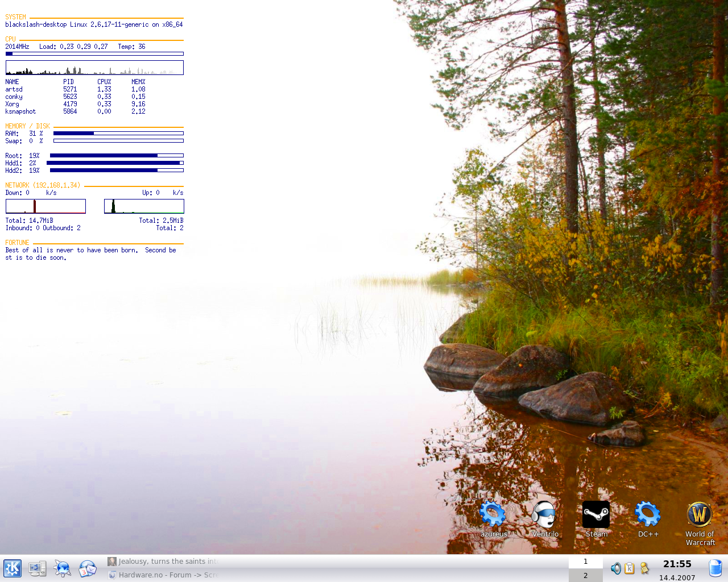The height and width of the screenshot is (582, 728).
Task: Click the 'Temp: 36' reading
Action: pos(131,47)
